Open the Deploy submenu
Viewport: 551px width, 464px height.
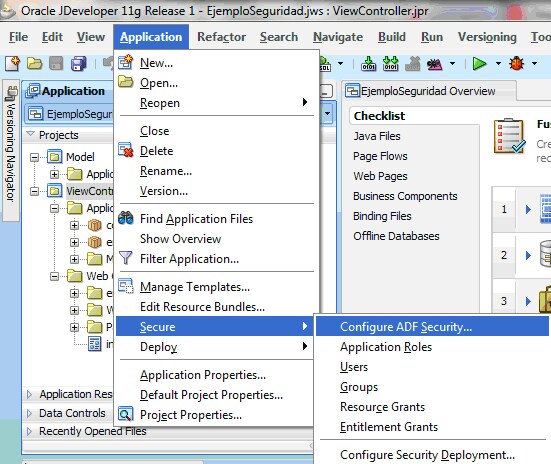point(215,347)
